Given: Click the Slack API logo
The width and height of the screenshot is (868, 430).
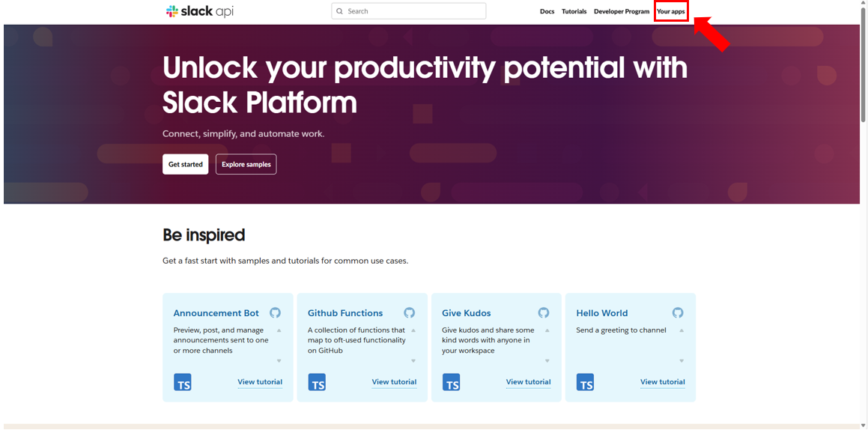Looking at the screenshot, I should (200, 11).
